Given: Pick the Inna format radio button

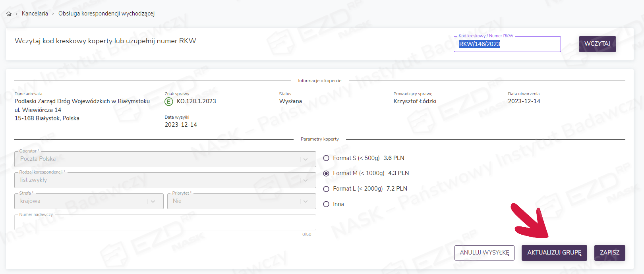Looking at the screenshot, I should (326, 204).
